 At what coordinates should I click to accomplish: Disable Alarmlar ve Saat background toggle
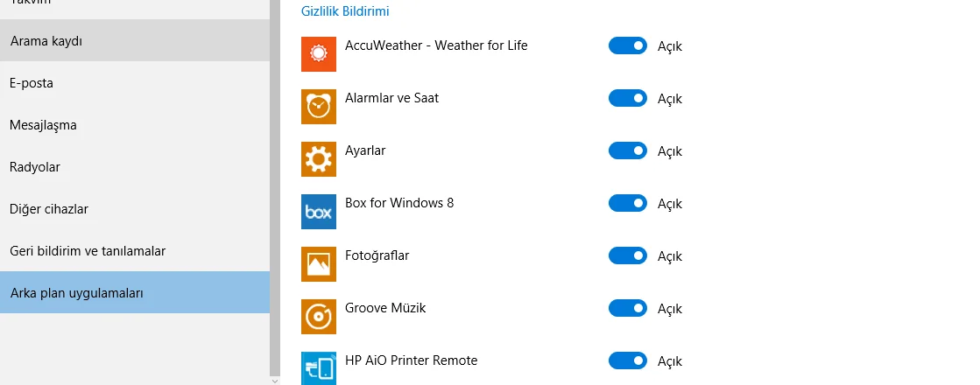pyautogui.click(x=628, y=98)
